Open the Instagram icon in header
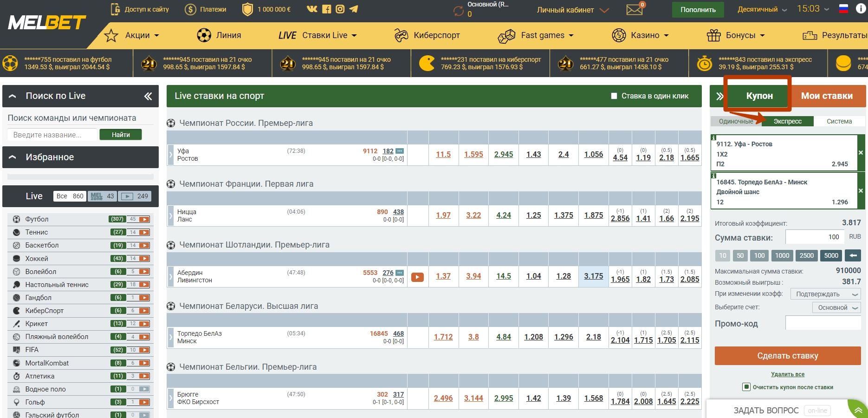The height and width of the screenshot is (418, 868). coord(340,9)
